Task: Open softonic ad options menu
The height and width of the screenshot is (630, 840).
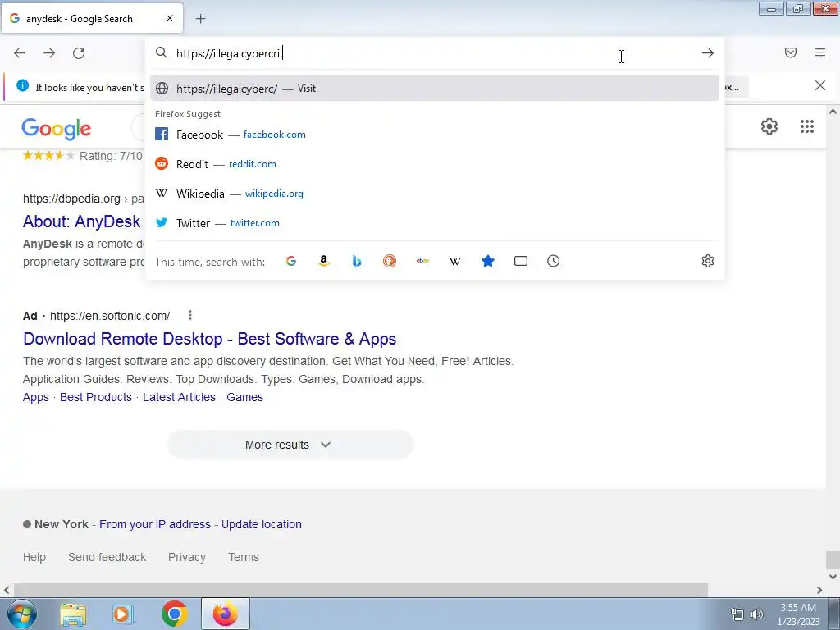Action: (190, 315)
